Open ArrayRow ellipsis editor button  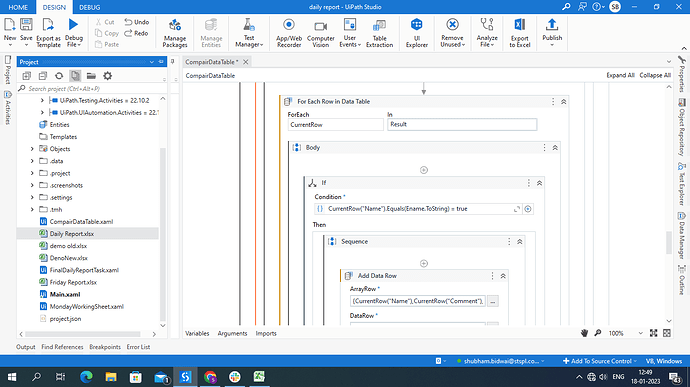click(492, 302)
